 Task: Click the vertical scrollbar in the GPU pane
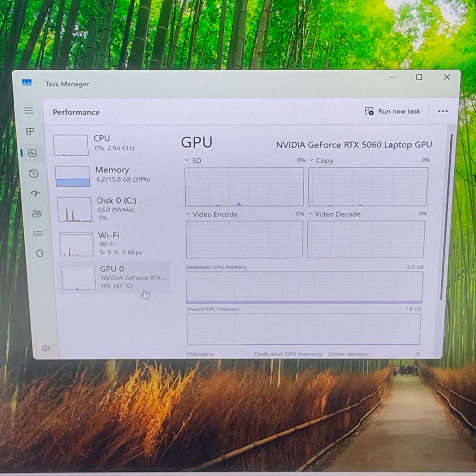tap(447, 217)
